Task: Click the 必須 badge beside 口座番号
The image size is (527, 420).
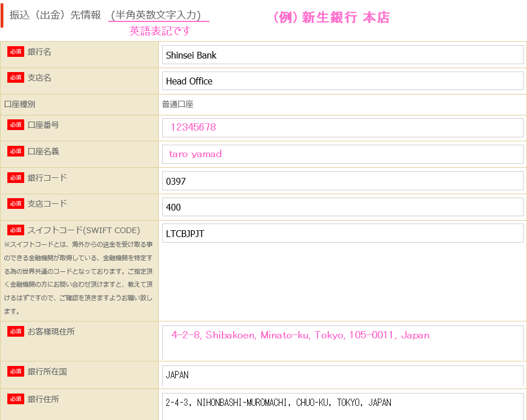Action: 15,124
